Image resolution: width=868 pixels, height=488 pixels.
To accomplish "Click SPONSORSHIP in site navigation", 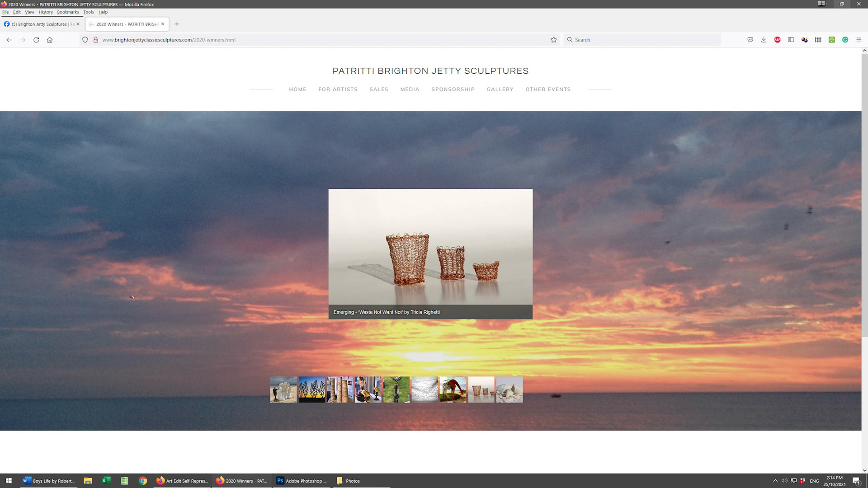I will point(453,89).
